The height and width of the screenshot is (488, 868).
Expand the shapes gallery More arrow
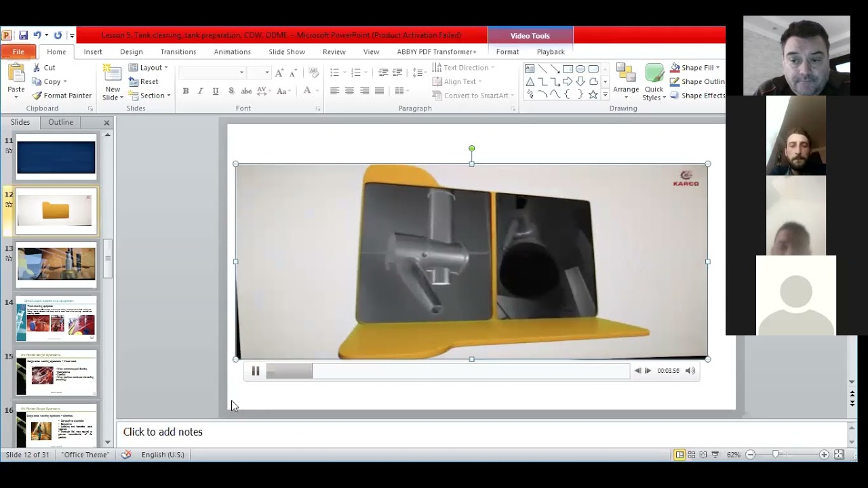click(605, 95)
